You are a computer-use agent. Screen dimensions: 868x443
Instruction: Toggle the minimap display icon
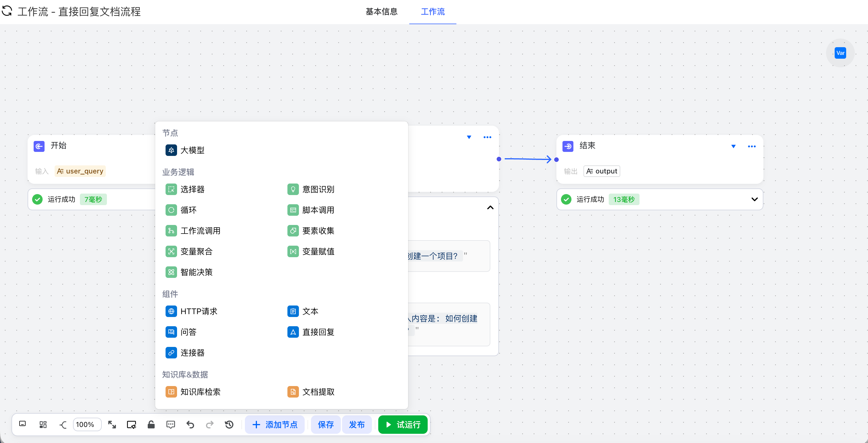click(23, 424)
